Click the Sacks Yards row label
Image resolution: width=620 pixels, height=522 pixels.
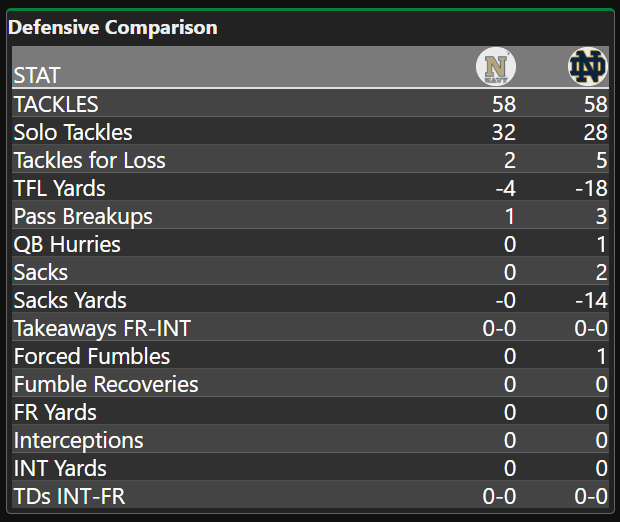[70, 300]
